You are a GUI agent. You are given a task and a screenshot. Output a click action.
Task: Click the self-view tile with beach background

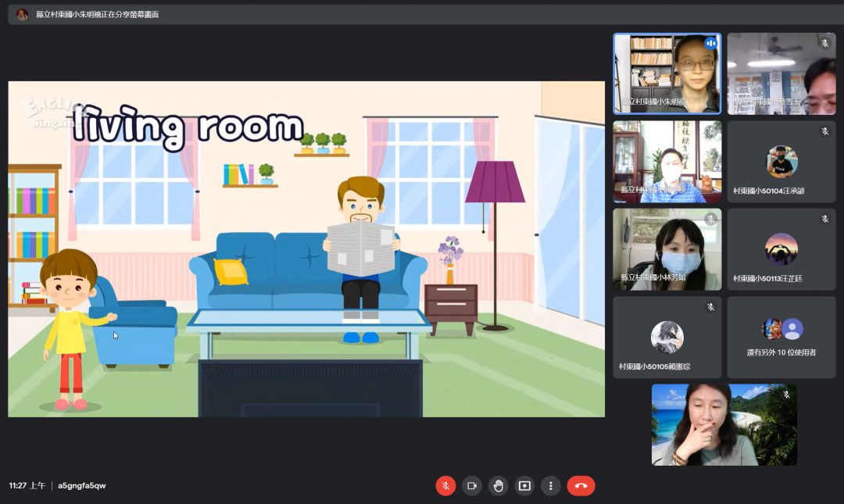click(x=724, y=425)
